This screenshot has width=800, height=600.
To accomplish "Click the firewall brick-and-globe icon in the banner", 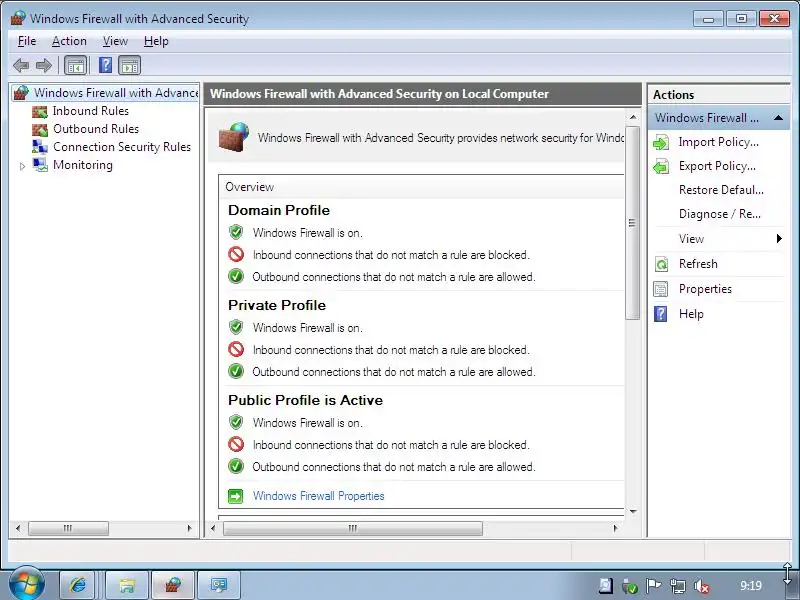I will (234, 137).
